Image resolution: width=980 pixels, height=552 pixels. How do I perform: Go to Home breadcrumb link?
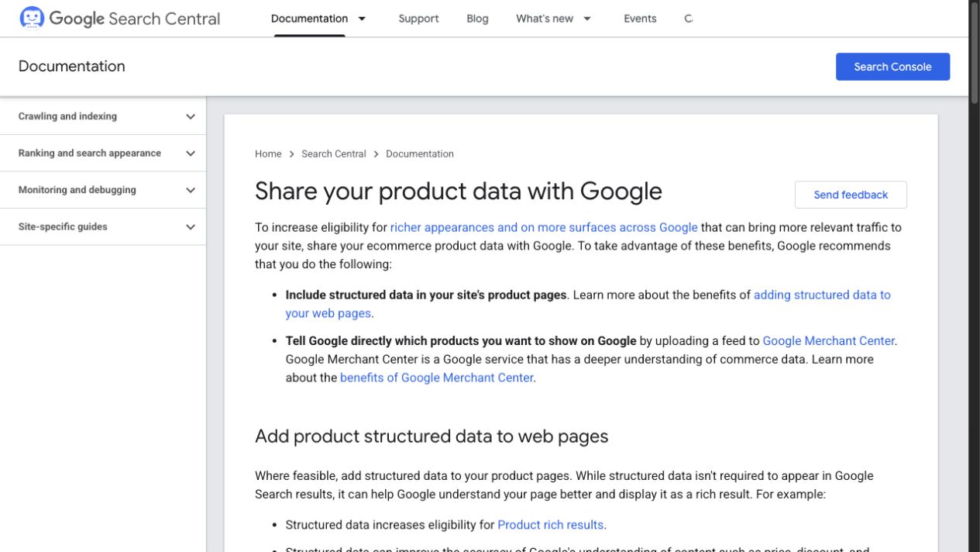(268, 154)
